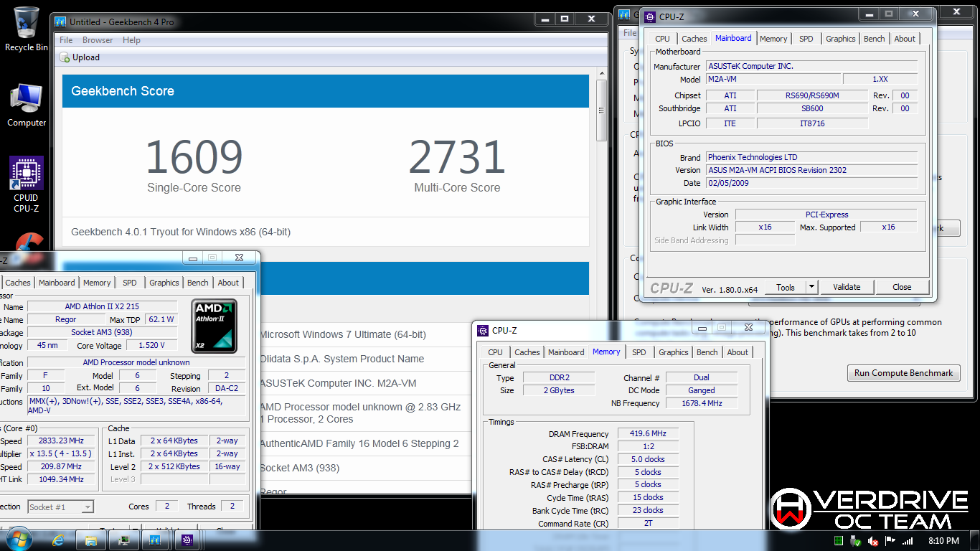Screen dimensions: 980x551
Task: Launch the CPUID CPU-Z desktop shortcut
Action: (27, 184)
